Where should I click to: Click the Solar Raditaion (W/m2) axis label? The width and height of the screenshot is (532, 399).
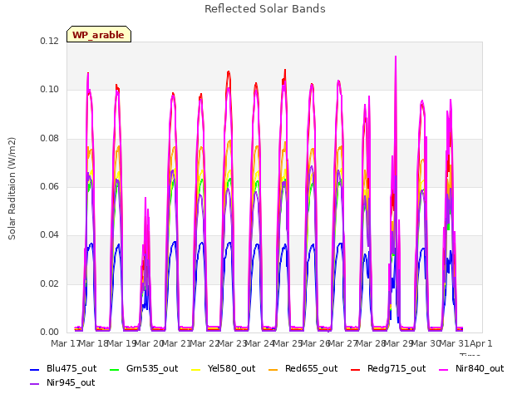(x=12, y=189)
